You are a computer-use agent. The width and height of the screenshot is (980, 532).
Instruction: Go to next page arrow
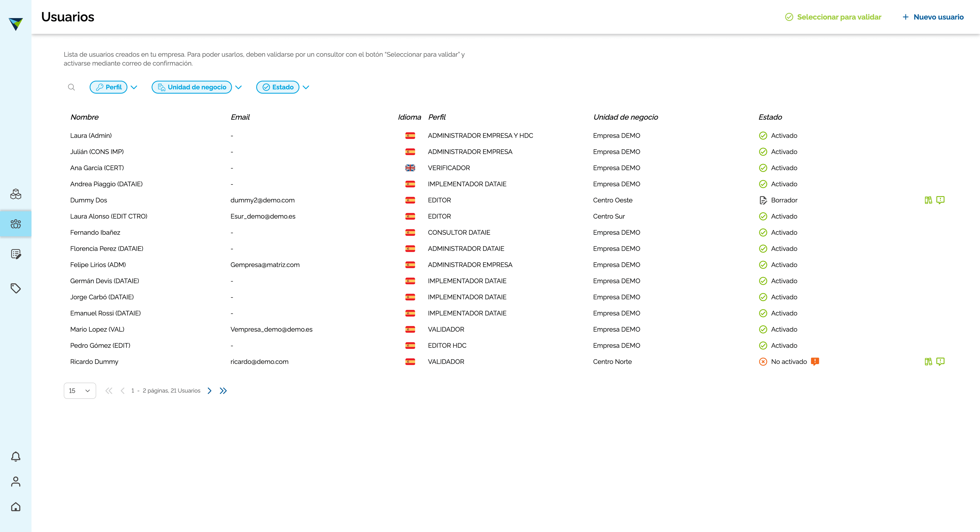pyautogui.click(x=209, y=391)
